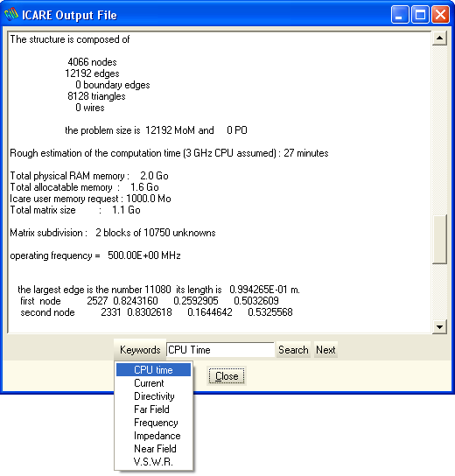Click the 'Total allocatable memory' line
This screenshot has height=476, width=455.
point(84,187)
